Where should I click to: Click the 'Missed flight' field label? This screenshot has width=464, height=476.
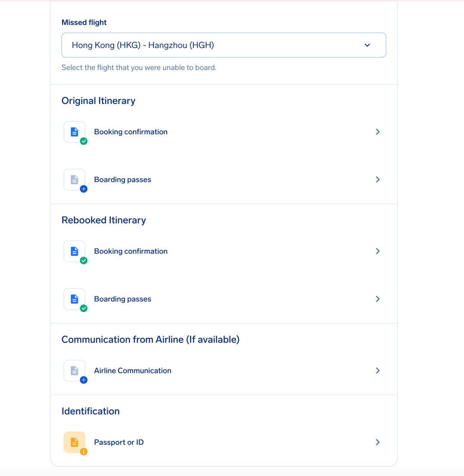point(84,22)
